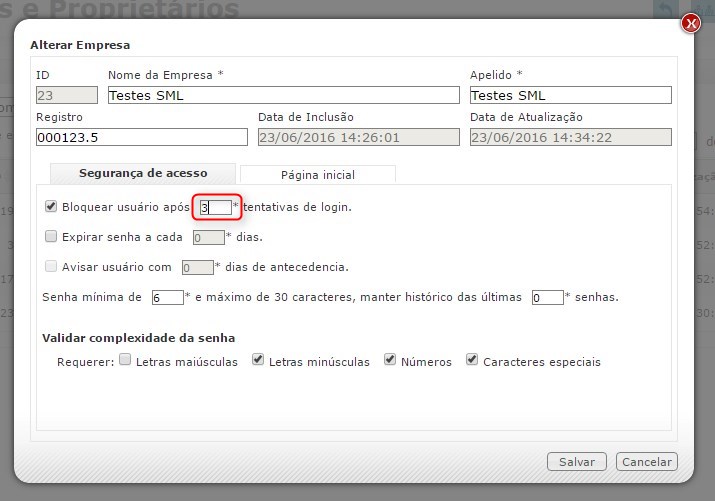The image size is (715, 501).
Task: Click the Salvar button
Action: (x=577, y=461)
